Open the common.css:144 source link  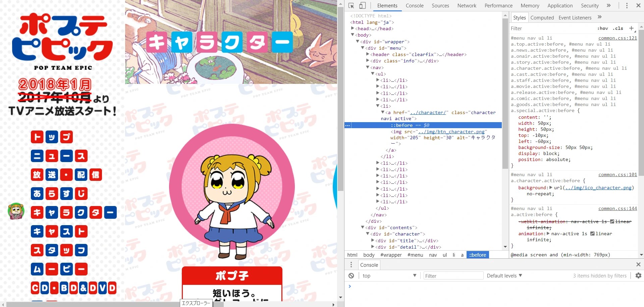click(618, 208)
